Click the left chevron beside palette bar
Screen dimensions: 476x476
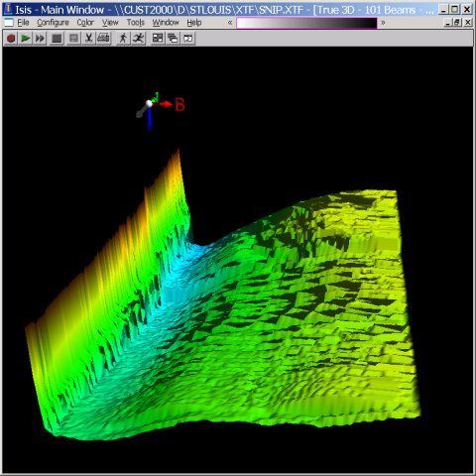pos(230,23)
